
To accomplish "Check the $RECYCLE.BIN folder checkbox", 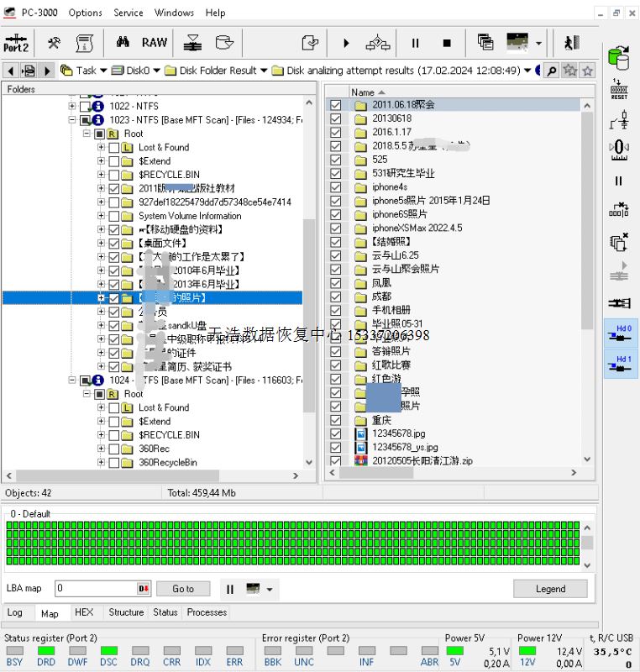I will click(x=113, y=175).
